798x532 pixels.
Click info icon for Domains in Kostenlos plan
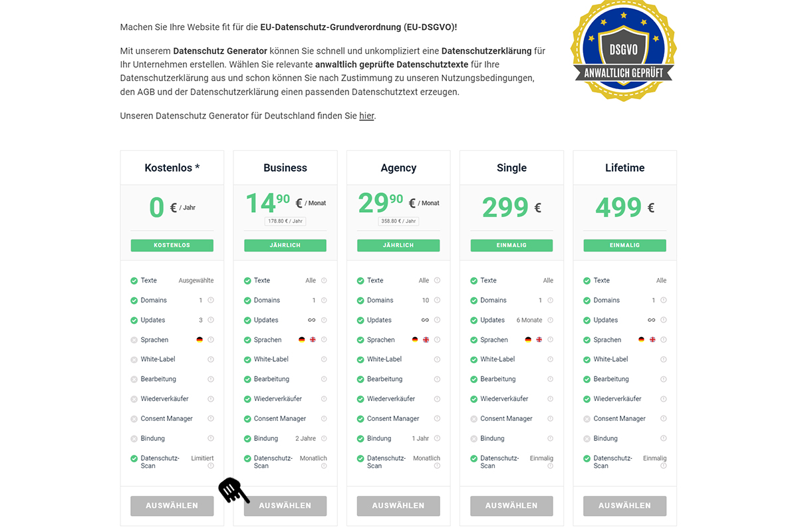[x=211, y=301]
